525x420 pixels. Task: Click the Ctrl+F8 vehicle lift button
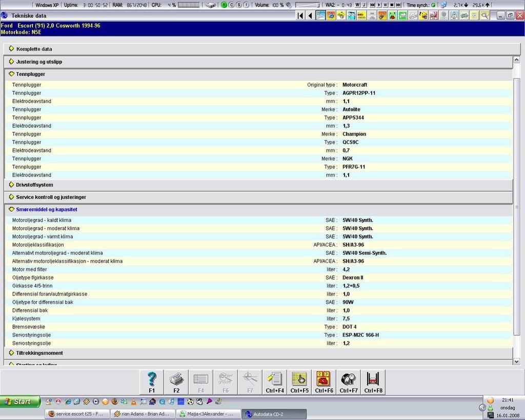(x=373, y=382)
